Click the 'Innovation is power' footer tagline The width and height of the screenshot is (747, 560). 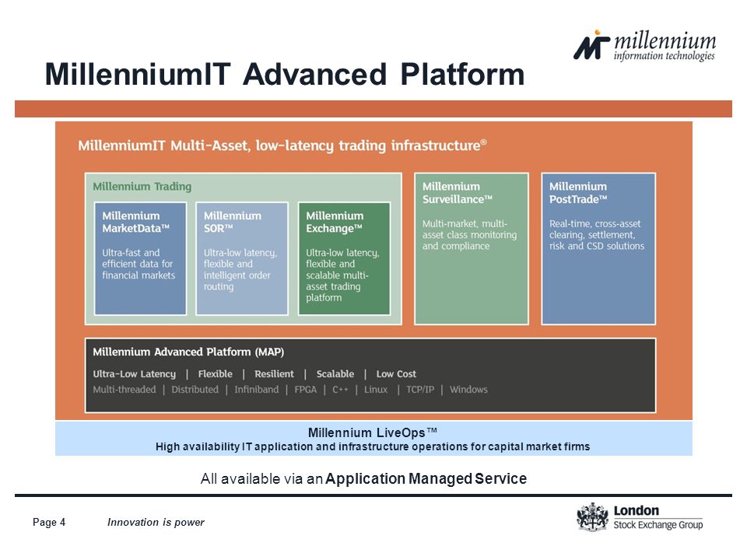click(x=156, y=523)
